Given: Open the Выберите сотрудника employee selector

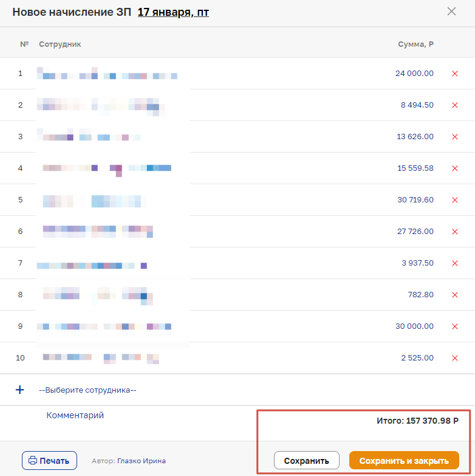Looking at the screenshot, I should click(87, 390).
